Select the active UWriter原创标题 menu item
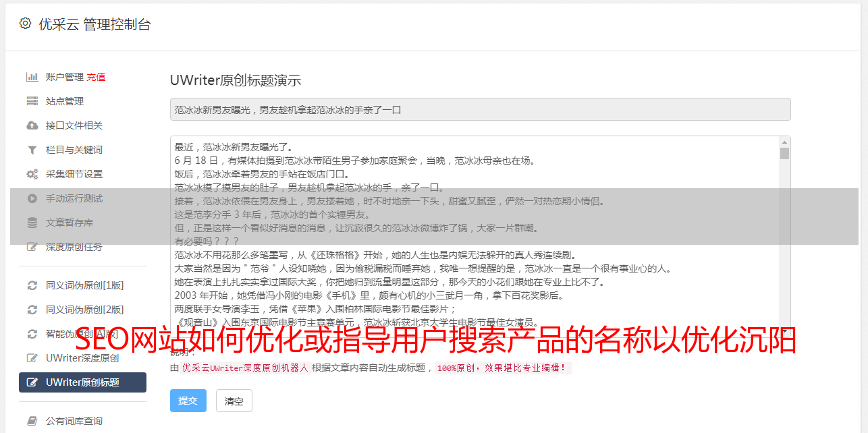Viewport: 868px width, 433px height. (x=82, y=382)
